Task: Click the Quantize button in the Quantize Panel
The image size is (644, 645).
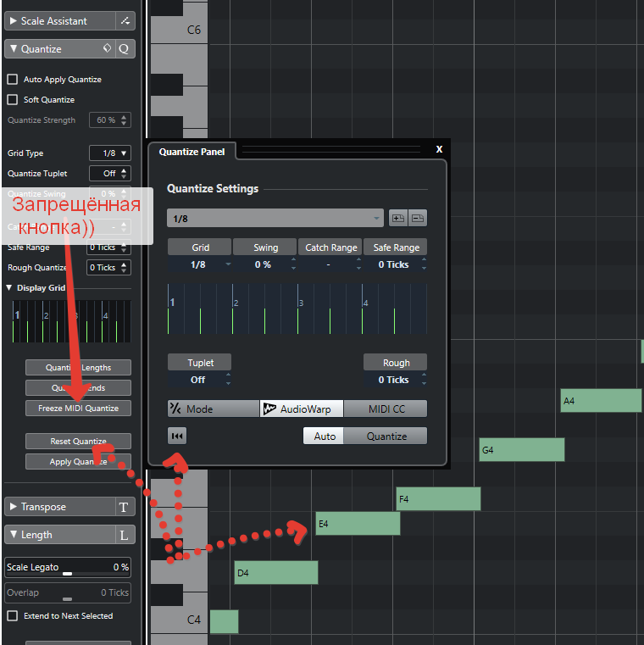Action: coord(386,436)
